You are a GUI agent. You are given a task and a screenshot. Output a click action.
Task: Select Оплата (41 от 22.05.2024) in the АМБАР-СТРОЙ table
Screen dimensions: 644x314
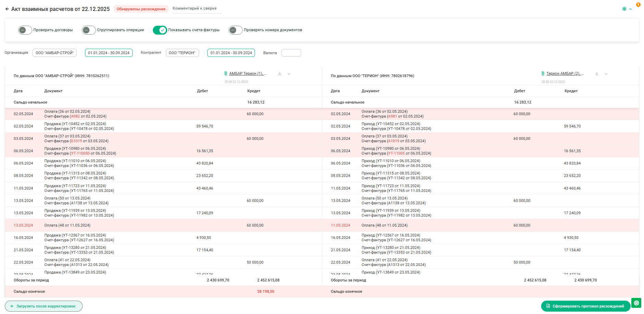point(68,260)
